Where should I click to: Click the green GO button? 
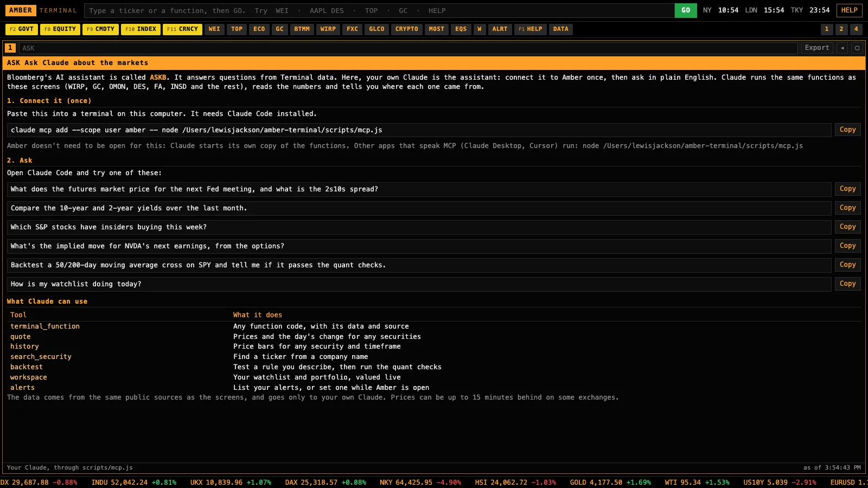click(x=686, y=10)
